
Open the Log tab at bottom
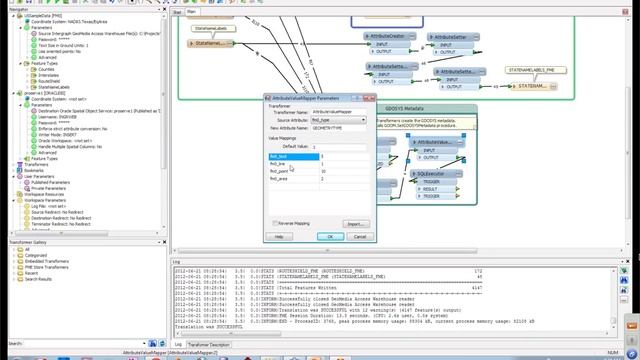178,344
